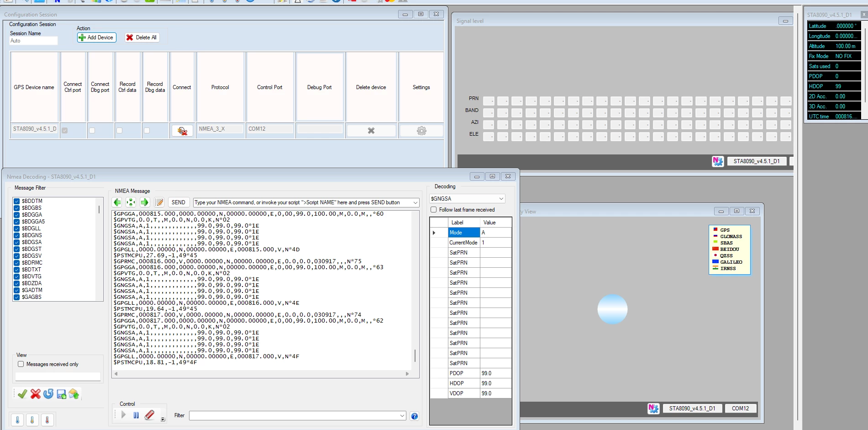This screenshot has height=430, width=868.
Task: Click the green center arrows icon in NMEA Message
Action: (131, 202)
